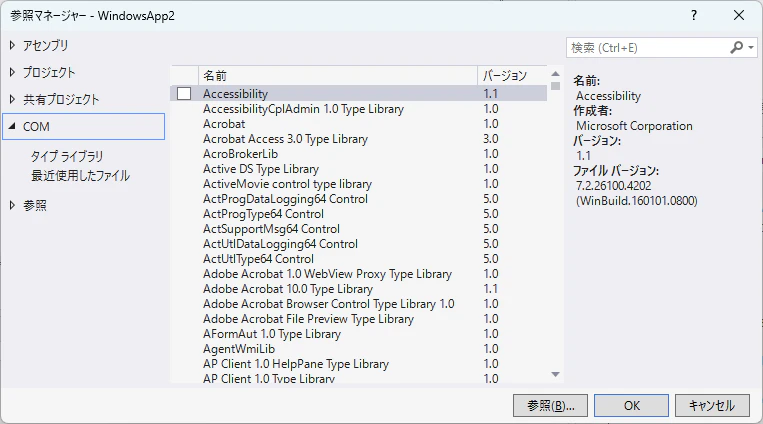Screen dimensions: 763x424
Task: Tick the Accessibility checkbox
Action: (x=184, y=93)
